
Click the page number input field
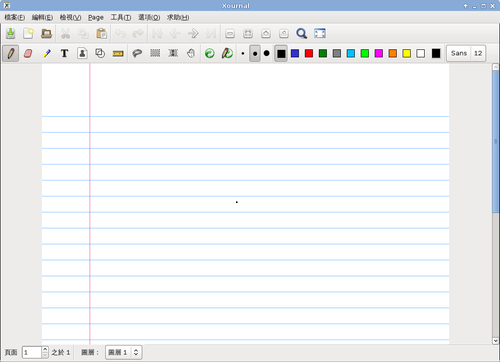pyautogui.click(x=32, y=352)
